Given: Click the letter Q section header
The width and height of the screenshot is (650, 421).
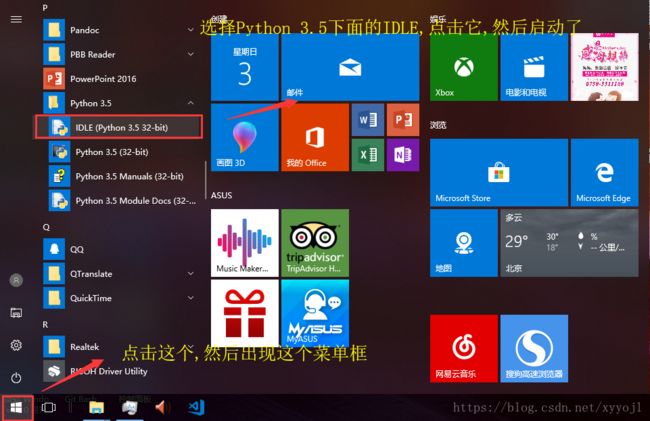Looking at the screenshot, I should 46,227.
